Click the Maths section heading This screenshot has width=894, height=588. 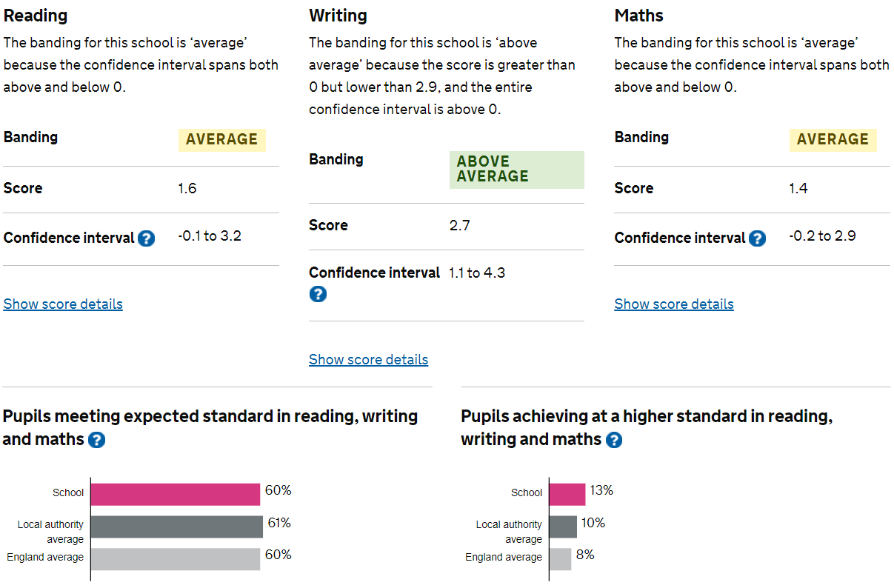tap(639, 16)
